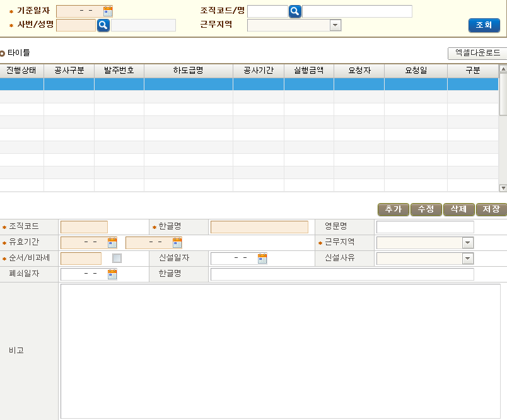Click the 엑셀다운로드 button
Image resolution: width=507 pixels, height=420 pixels.
point(477,53)
